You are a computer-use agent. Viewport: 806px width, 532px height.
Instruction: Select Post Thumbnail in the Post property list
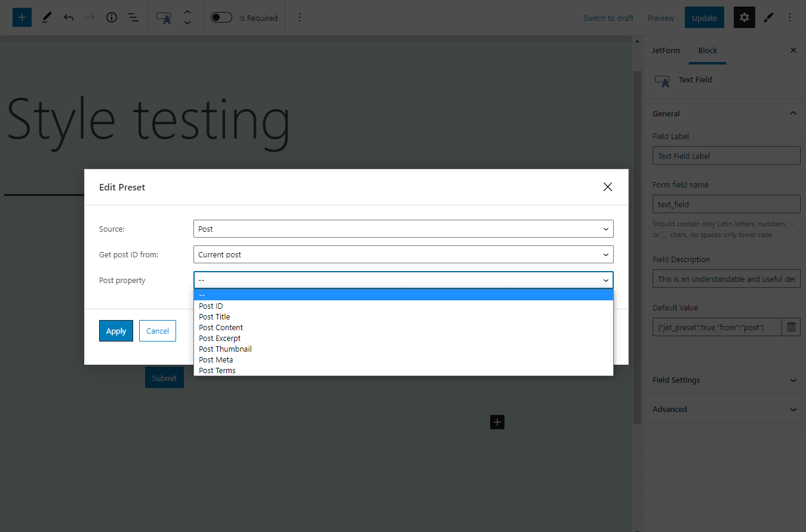tap(225, 349)
